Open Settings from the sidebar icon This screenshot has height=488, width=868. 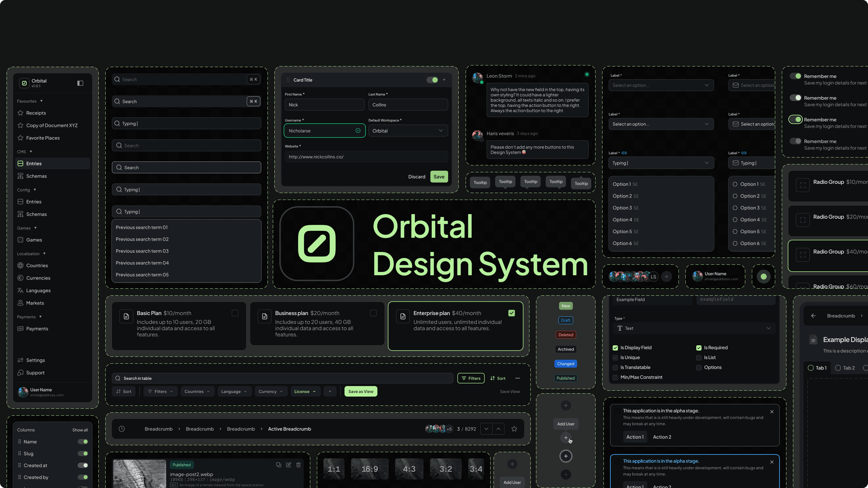[x=21, y=360]
